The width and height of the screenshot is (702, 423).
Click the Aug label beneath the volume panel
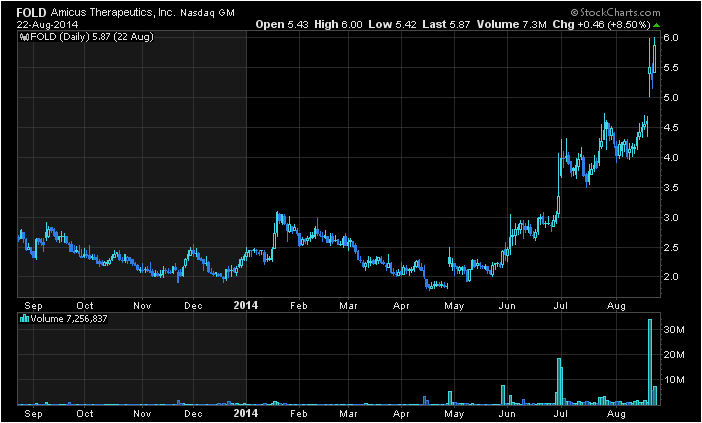(x=617, y=413)
